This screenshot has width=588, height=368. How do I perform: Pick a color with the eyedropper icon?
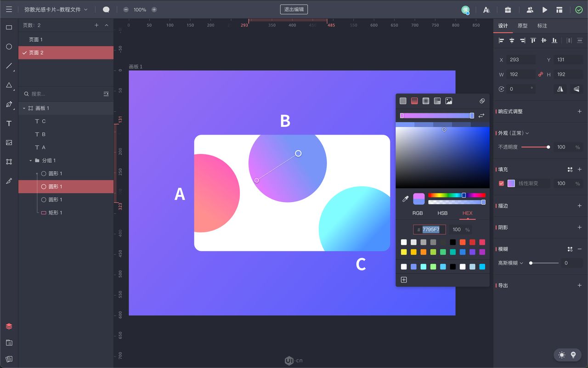[x=405, y=199]
